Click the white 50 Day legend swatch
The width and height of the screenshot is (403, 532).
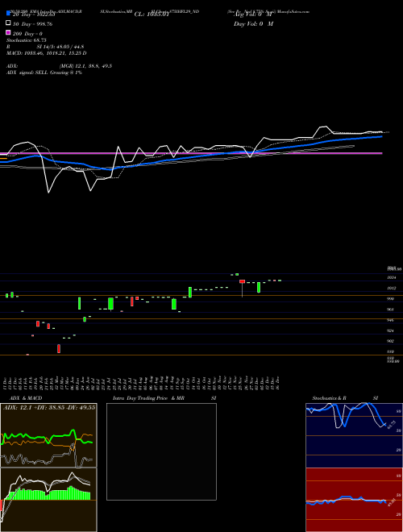[8, 23]
